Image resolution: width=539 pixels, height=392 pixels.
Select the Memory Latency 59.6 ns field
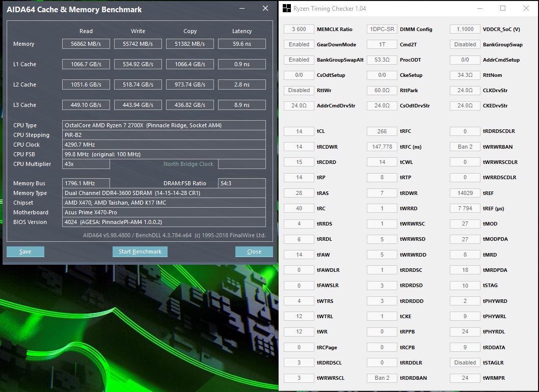click(241, 44)
